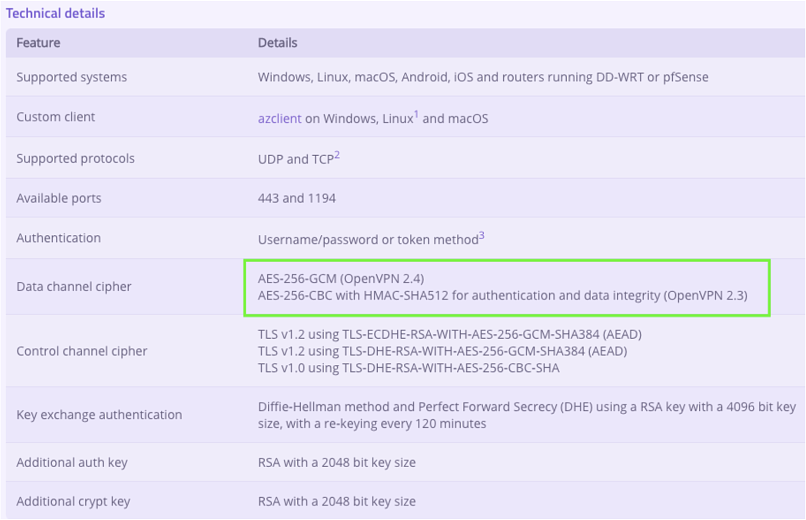Select the Supported systems row label
Viewport: 806px width, 520px height.
(71, 77)
